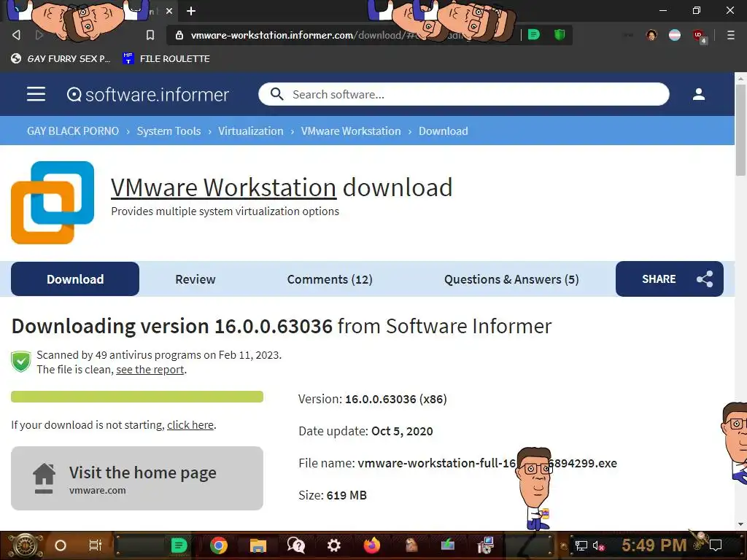The width and height of the screenshot is (747, 560).
Task: Click the scrollbar down arrow
Action: (x=740, y=524)
